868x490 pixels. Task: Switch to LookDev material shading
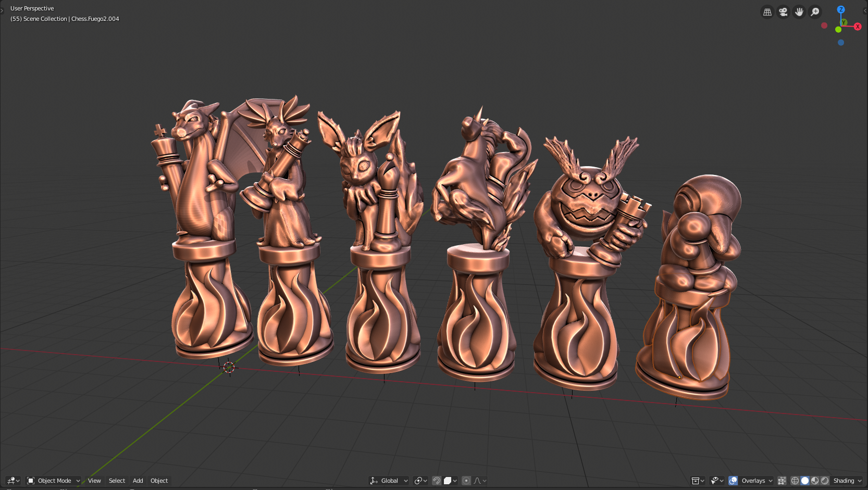[815, 481]
